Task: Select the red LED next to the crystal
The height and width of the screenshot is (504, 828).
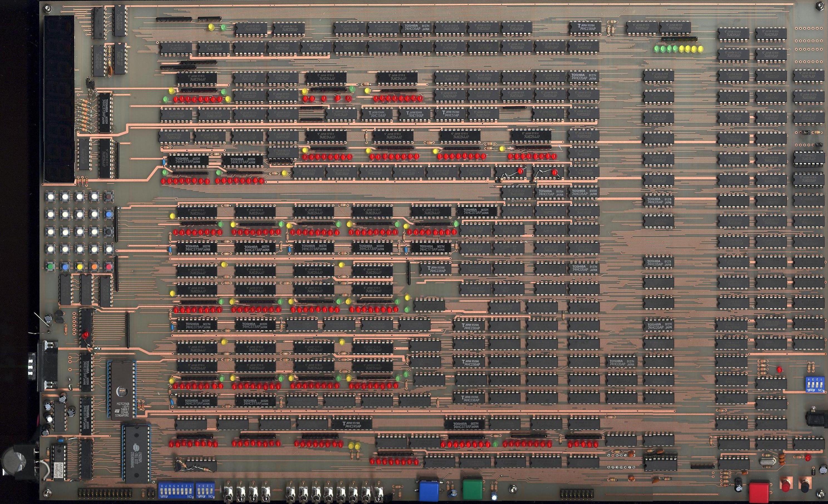Action: coord(808,458)
